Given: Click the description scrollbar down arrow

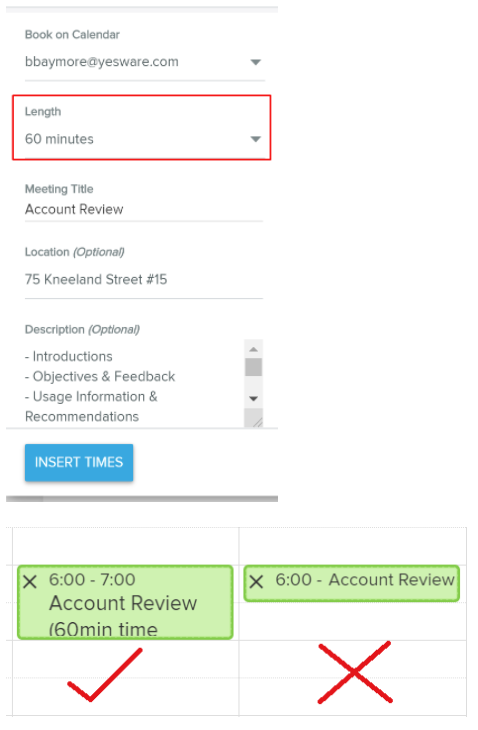Looking at the screenshot, I should point(253,399).
